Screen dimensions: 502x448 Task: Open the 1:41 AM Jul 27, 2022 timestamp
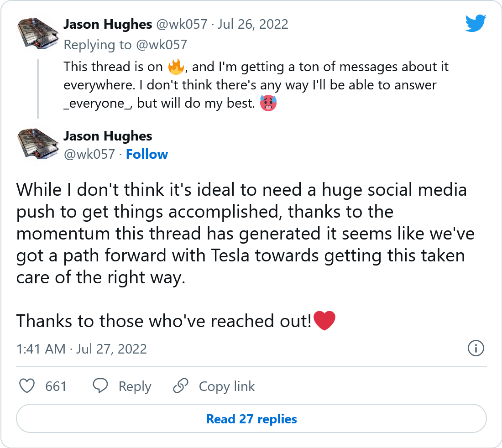click(82, 349)
